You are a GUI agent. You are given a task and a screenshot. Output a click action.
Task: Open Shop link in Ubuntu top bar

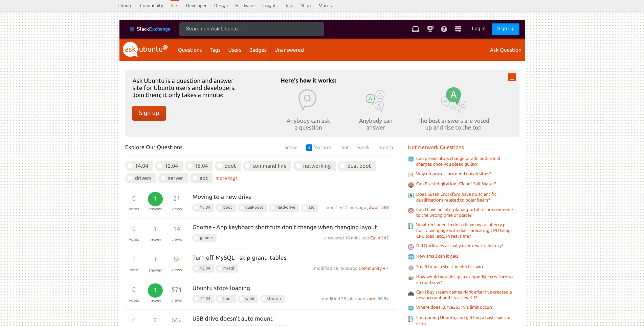click(x=306, y=6)
